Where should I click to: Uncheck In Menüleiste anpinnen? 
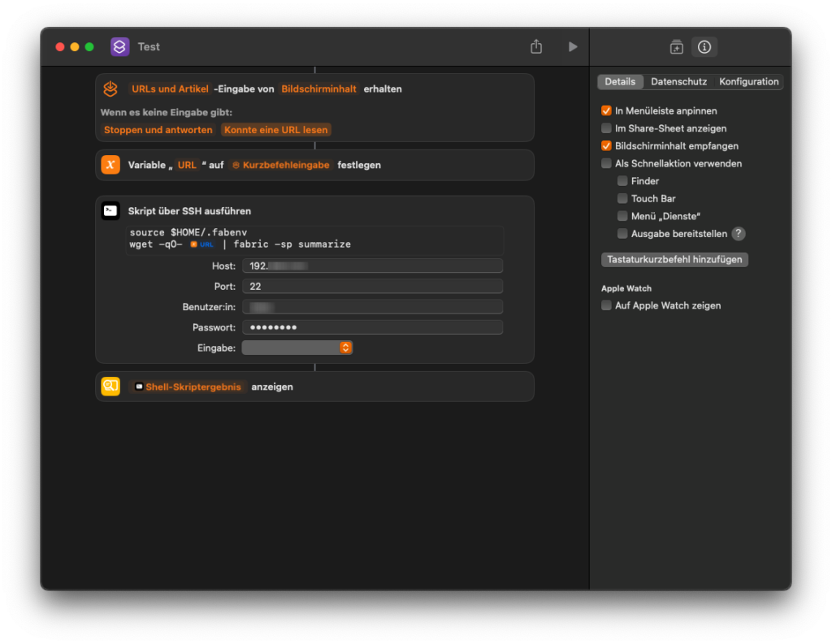click(606, 111)
